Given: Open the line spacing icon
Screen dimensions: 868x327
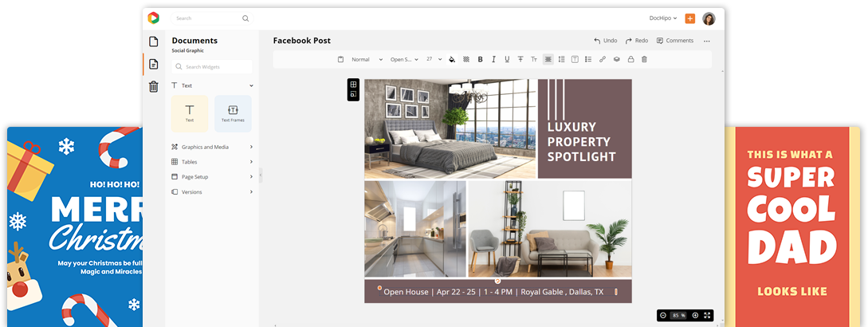Looking at the screenshot, I should 561,59.
